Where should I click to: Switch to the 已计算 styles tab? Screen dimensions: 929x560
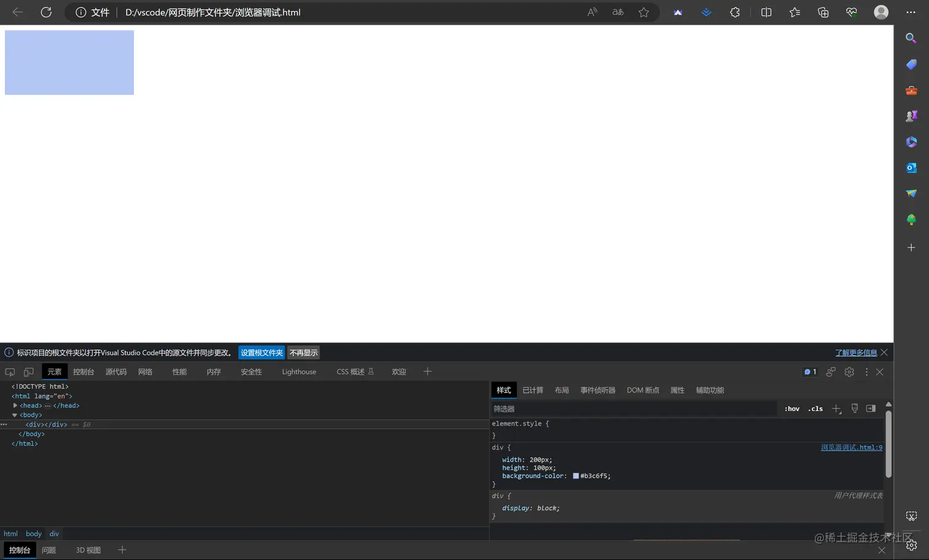(533, 391)
